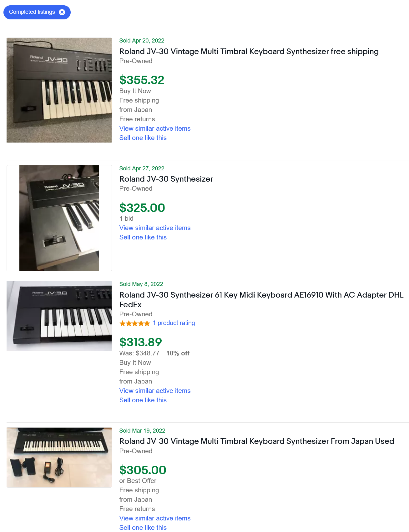Viewport: 409px width, 532px height.
Task: Open the thumbnail showing keyboard with accessories
Action: pos(59,457)
